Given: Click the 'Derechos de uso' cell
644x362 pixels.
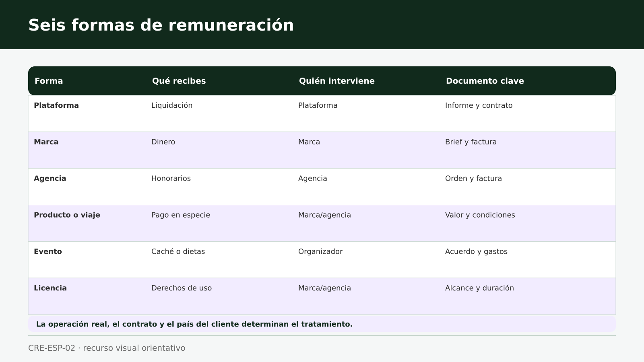Looking at the screenshot, I should (181, 288).
